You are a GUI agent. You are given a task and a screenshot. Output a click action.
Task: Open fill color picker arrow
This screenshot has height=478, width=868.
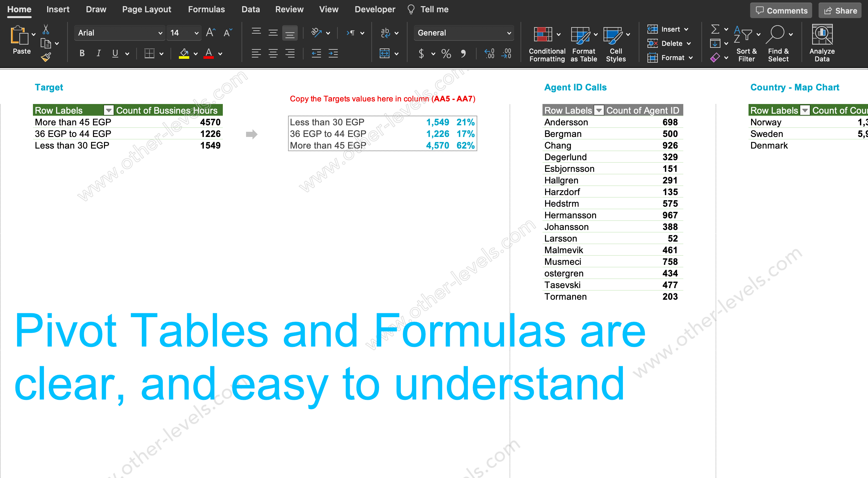(x=195, y=54)
